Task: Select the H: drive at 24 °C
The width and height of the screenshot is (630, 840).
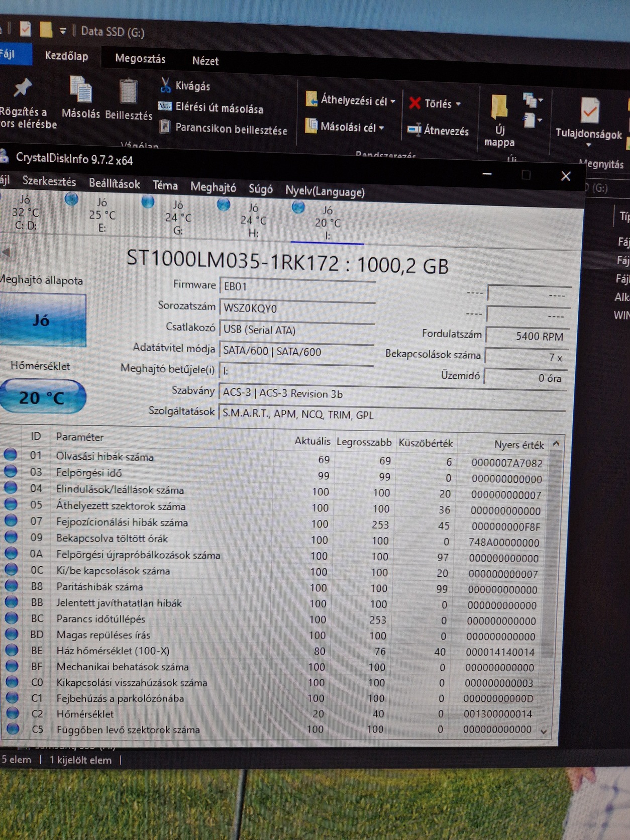Action: pos(253,220)
